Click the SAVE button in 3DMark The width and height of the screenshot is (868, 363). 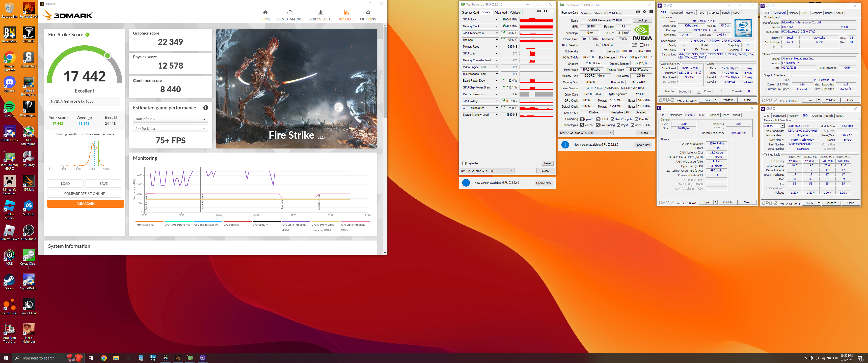pyautogui.click(x=103, y=184)
